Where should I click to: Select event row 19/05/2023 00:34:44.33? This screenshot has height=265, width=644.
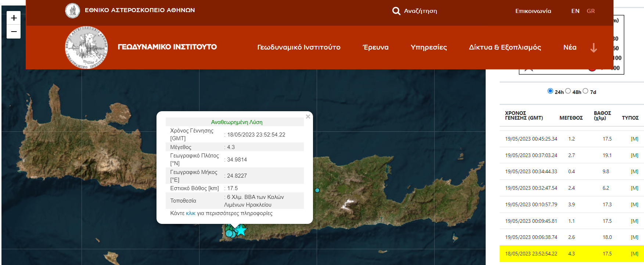572,171
